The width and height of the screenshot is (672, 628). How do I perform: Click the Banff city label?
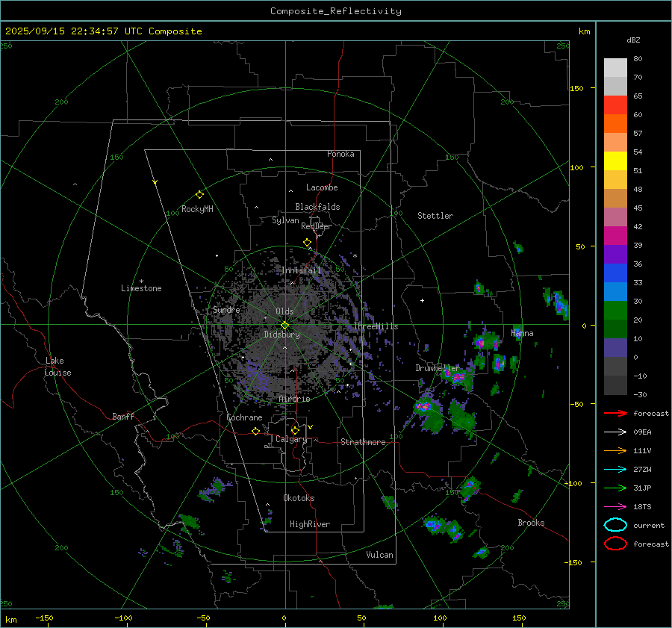click(123, 416)
